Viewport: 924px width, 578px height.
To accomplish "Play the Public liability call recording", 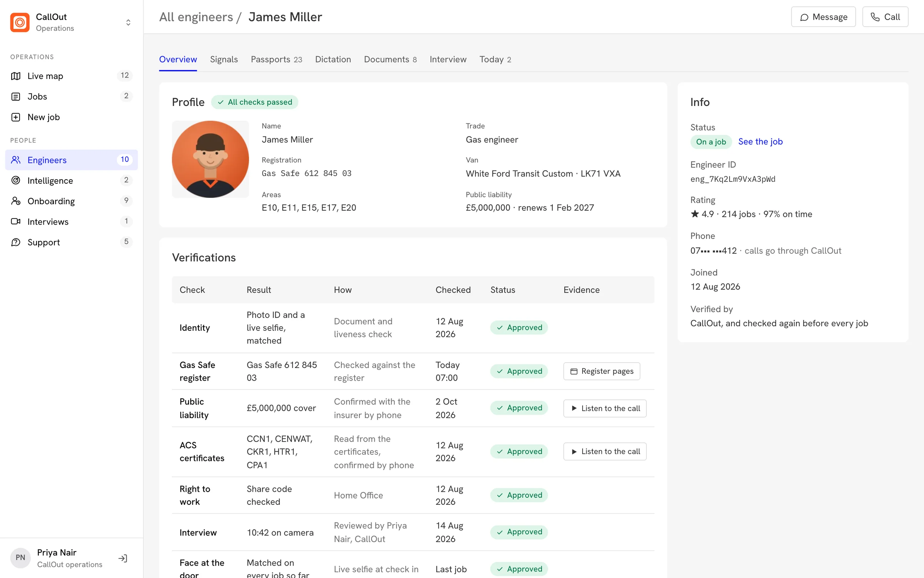I will (604, 408).
